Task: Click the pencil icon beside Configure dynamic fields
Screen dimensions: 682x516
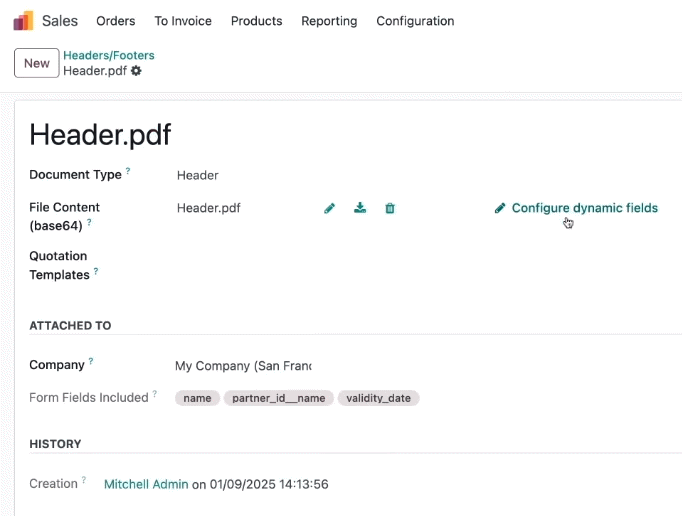Action: pos(500,208)
